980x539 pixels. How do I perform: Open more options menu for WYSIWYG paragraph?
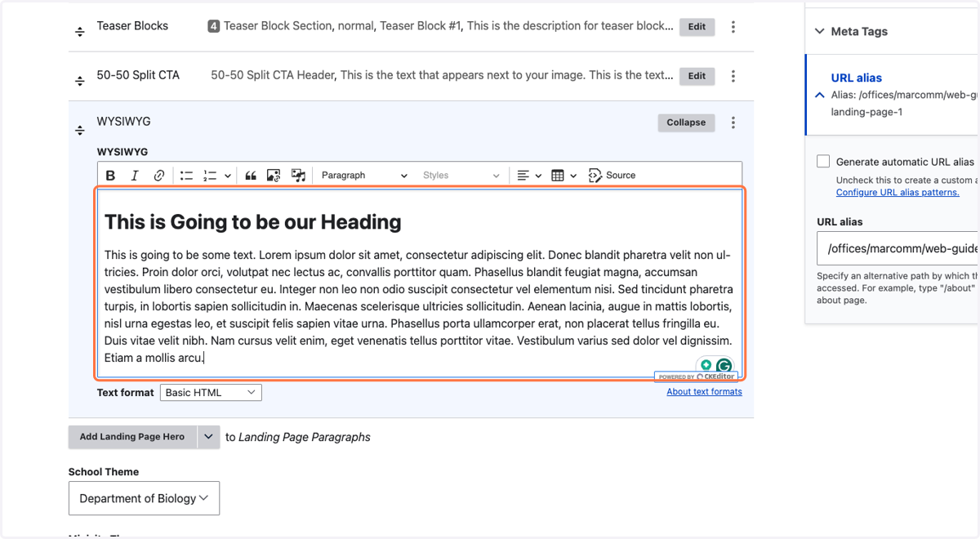click(733, 122)
